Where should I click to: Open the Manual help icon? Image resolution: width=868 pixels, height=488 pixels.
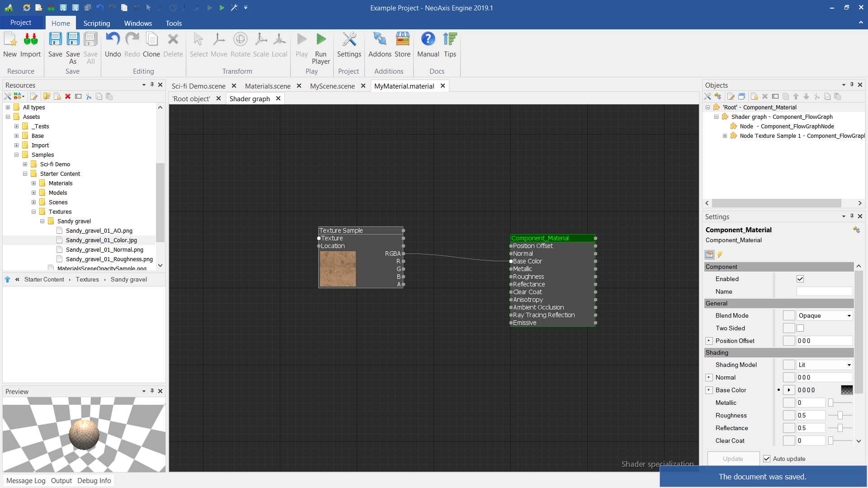point(428,40)
